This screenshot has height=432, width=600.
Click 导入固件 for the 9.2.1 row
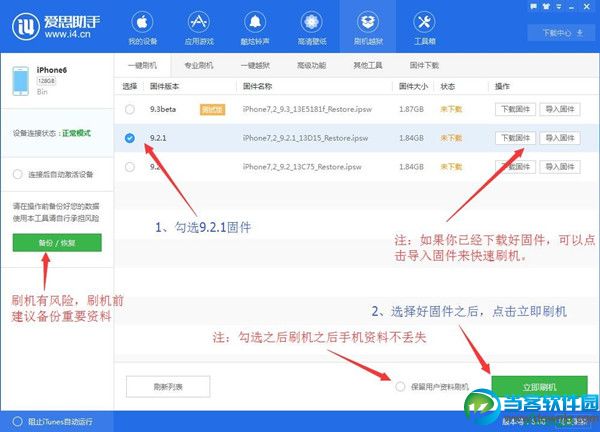click(x=560, y=138)
